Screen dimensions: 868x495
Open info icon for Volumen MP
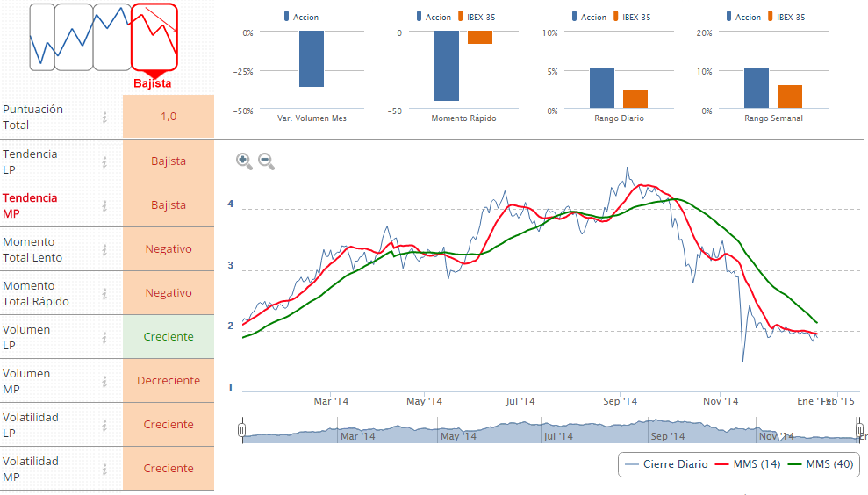pos(104,381)
